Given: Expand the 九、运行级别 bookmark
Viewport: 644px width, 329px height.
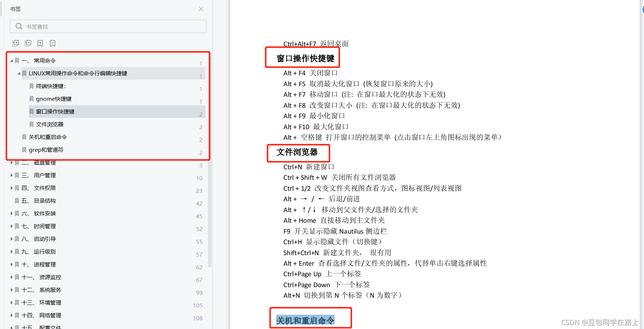Looking at the screenshot, I should coord(12,251).
